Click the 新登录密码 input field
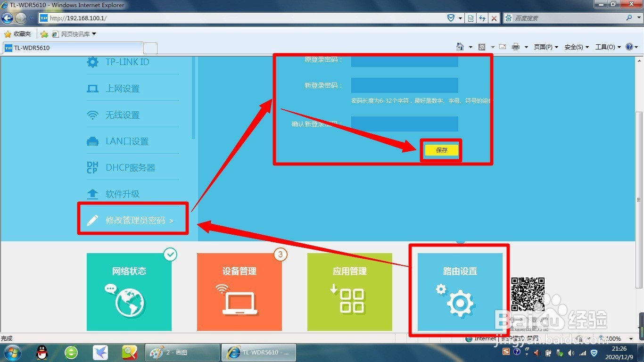Image resolution: width=644 pixels, height=362 pixels. 405,85
